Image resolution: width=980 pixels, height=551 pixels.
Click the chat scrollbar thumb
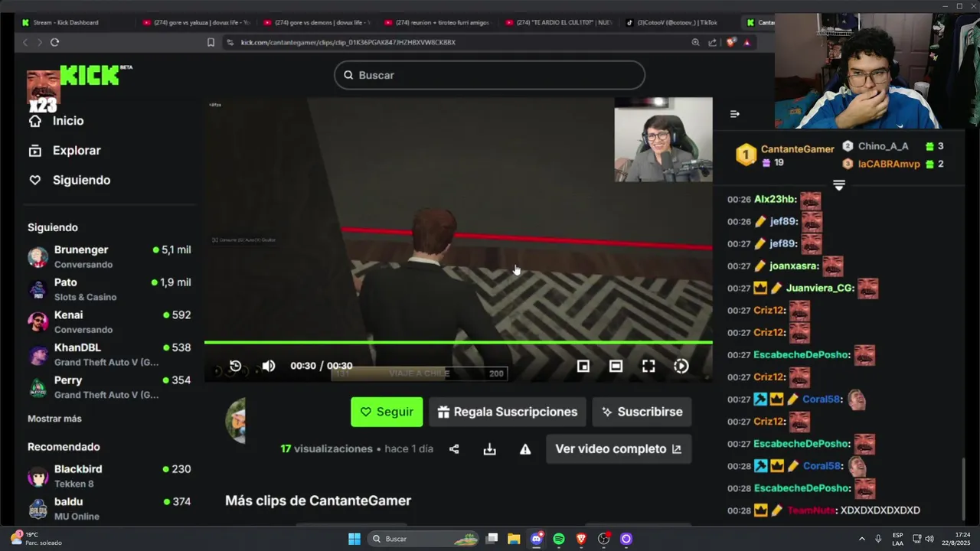(964, 488)
